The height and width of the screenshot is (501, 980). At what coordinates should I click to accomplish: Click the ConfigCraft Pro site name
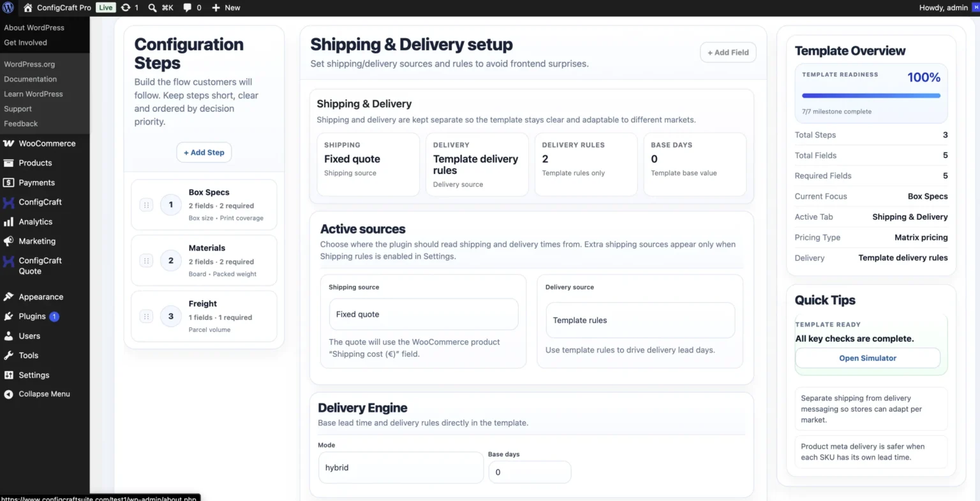pos(64,8)
